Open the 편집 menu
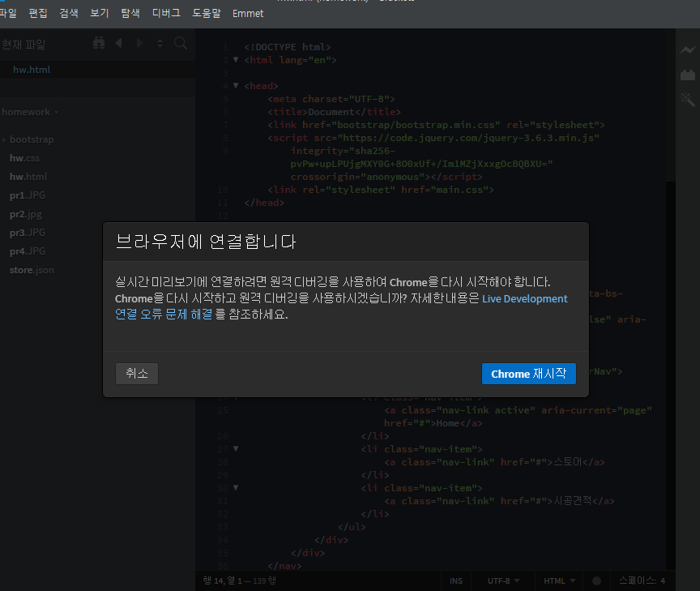This screenshot has height=591, width=700. tap(38, 14)
